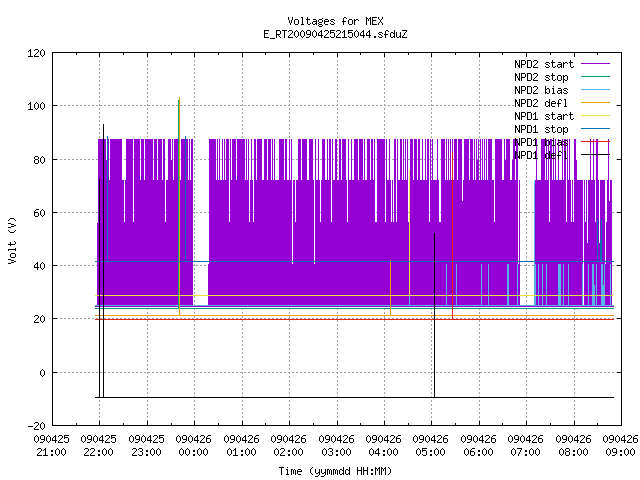Click the y-axis tick label 80

39,160
